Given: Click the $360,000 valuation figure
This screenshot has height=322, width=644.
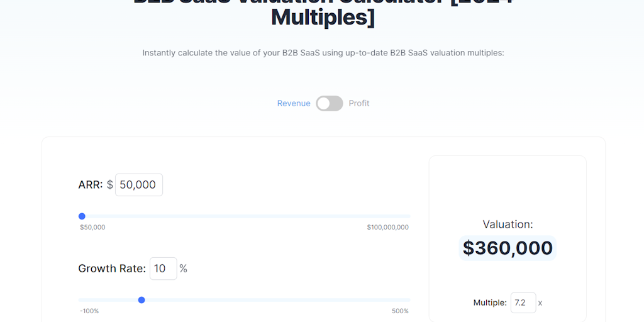Looking at the screenshot, I should (x=508, y=248).
